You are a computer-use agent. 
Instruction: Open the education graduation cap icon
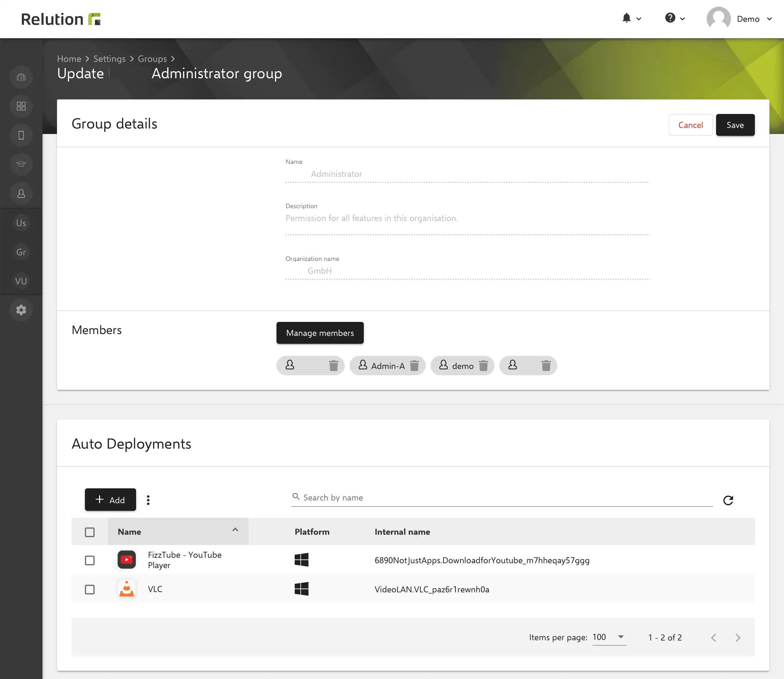[21, 164]
